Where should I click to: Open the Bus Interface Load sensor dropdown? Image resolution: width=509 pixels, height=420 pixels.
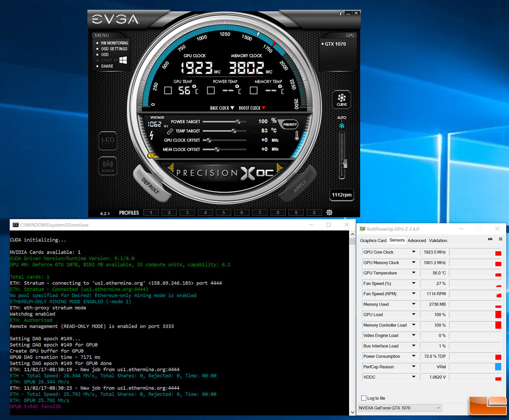[414, 346]
